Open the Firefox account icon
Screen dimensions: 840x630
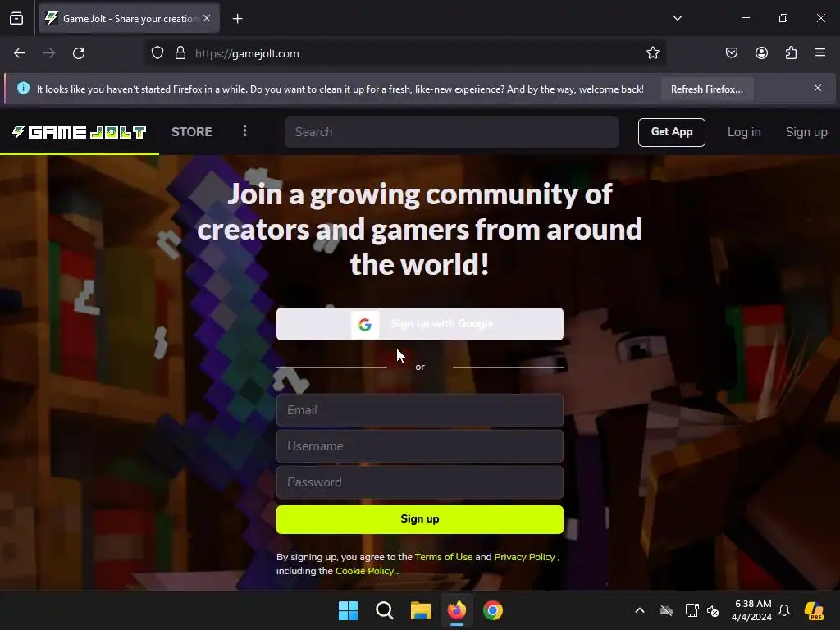pos(761,52)
